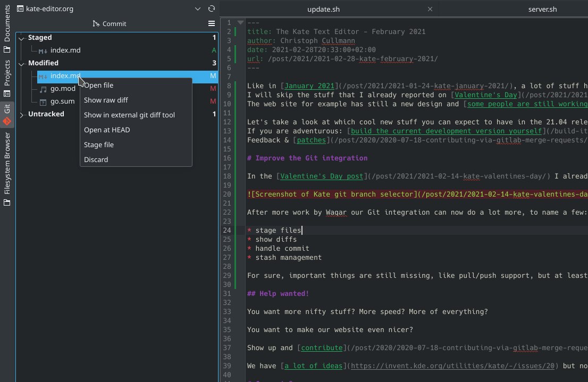This screenshot has width=588, height=382.
Task: Select go.mod in Modified list
Action: point(63,89)
